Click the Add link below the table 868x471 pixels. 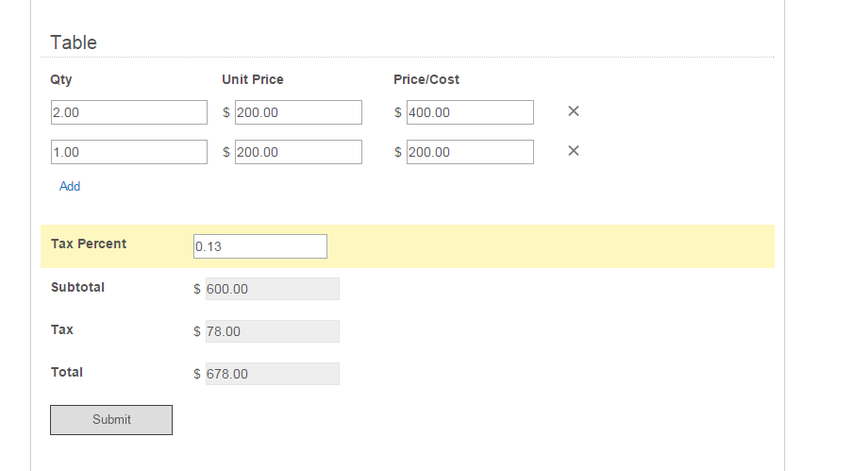point(70,186)
